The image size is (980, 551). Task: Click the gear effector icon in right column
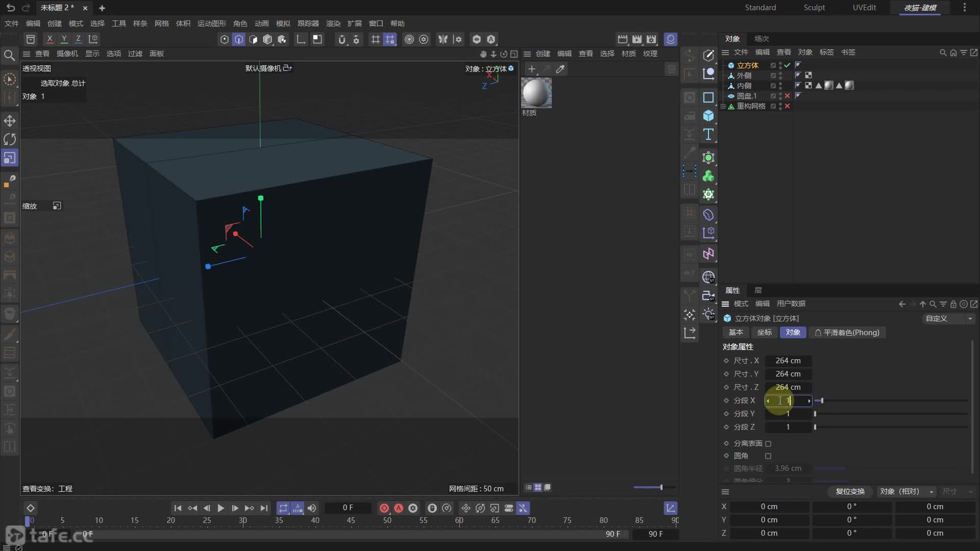tap(708, 194)
